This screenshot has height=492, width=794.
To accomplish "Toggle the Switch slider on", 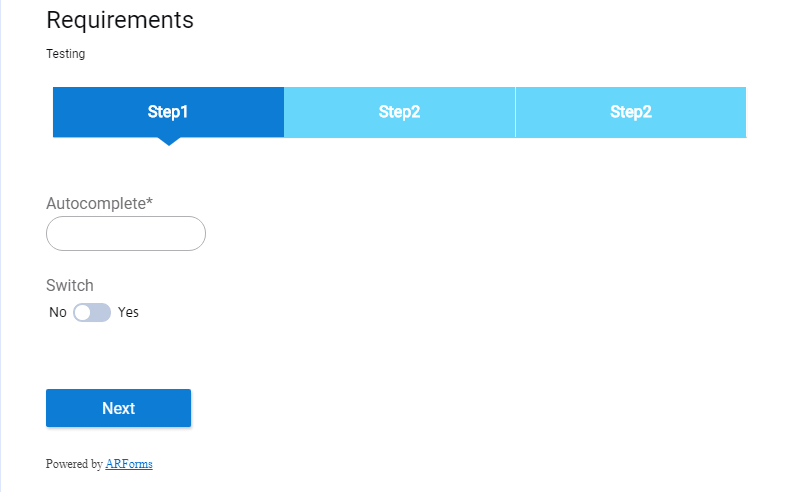I will [x=92, y=312].
